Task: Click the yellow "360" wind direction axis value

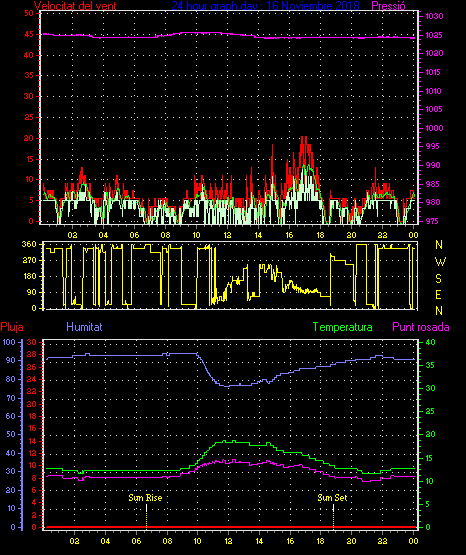Action: [x=29, y=244]
